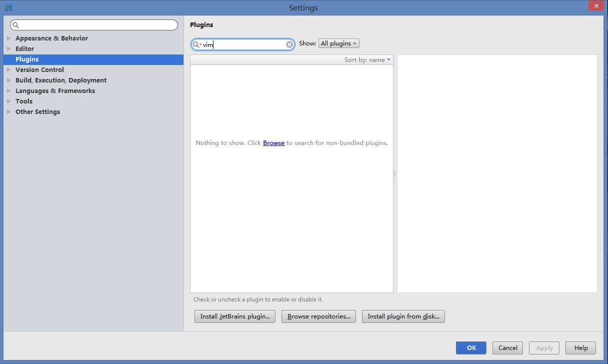Open plugin search history magnifier icon
This screenshot has width=608, height=364.
(197, 44)
